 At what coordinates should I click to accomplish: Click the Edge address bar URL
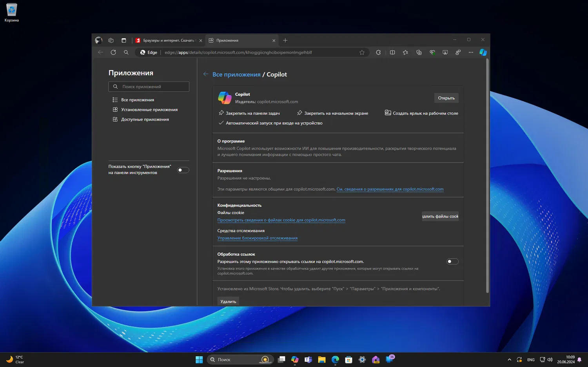238,52
